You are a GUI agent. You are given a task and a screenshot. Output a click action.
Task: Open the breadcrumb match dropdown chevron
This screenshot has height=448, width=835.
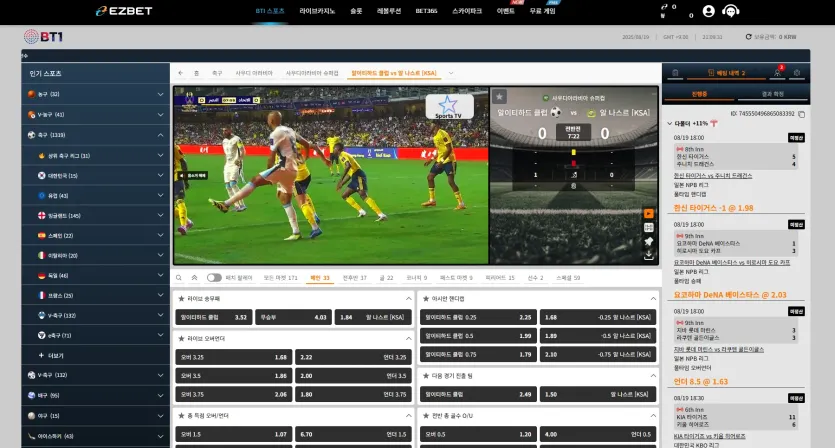(x=451, y=73)
